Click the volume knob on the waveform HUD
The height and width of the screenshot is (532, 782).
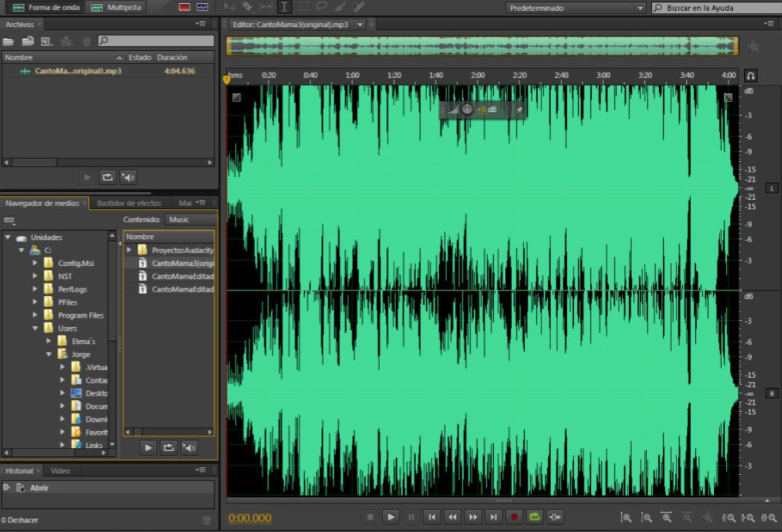pyautogui.click(x=468, y=110)
